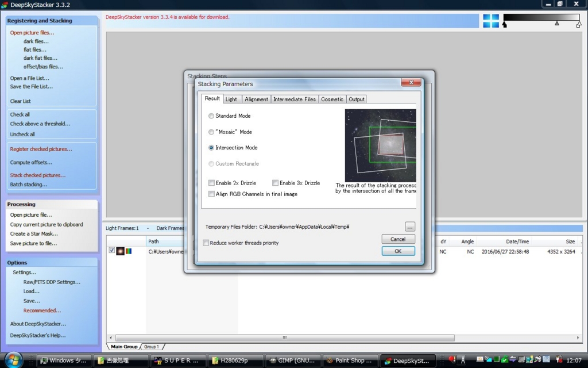588x368 pixels.
Task: Select the Main Group tab
Action: [124, 347]
